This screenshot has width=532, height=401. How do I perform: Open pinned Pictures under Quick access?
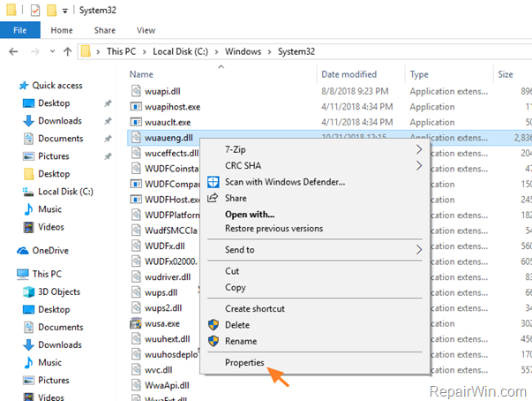(x=53, y=156)
